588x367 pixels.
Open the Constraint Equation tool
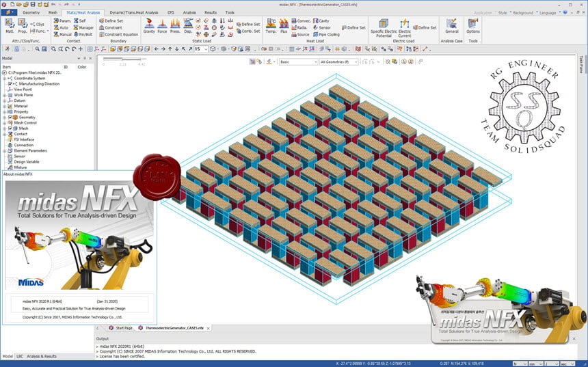[x=118, y=34]
